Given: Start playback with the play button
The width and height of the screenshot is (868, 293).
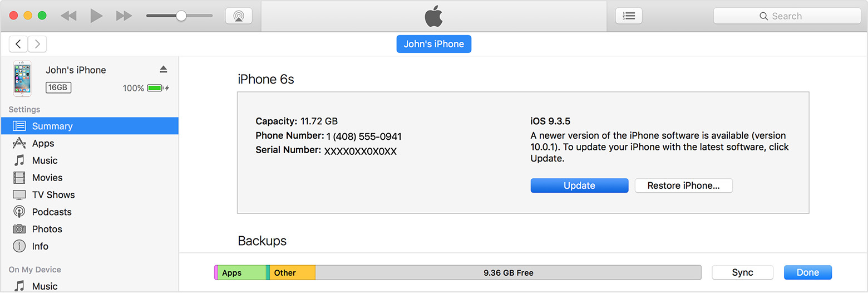Looking at the screenshot, I should click(97, 16).
